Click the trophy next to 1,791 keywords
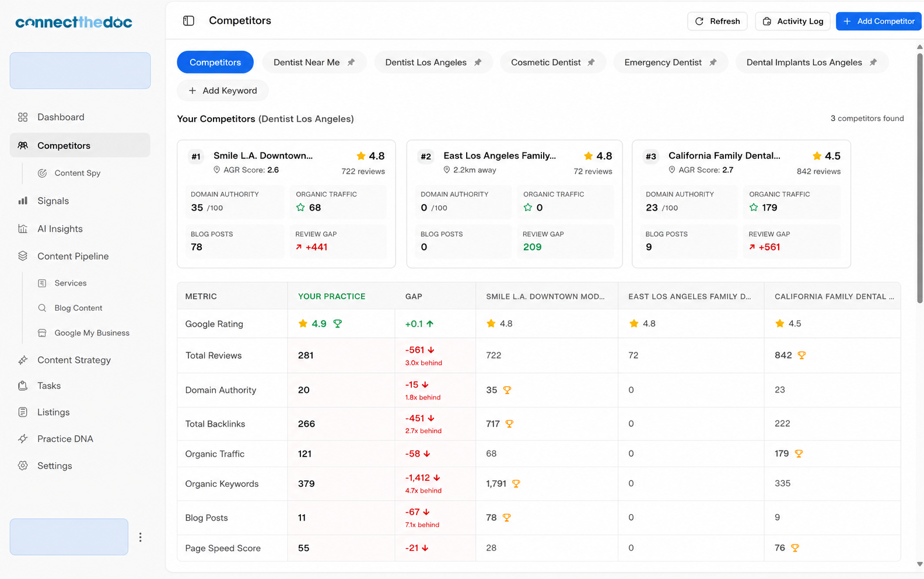The image size is (924, 579). tap(516, 483)
